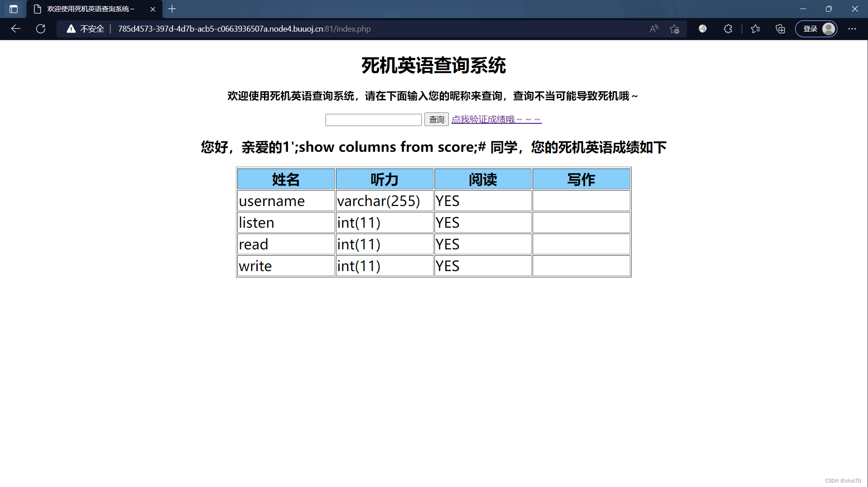The width and height of the screenshot is (868, 487).
Task: Click the Read aloud icon
Action: point(654,28)
